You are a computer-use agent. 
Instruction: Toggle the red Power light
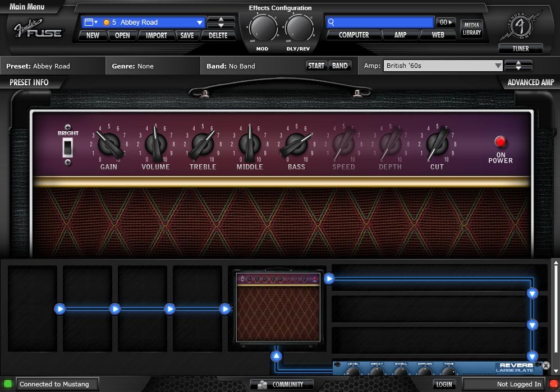[500, 142]
